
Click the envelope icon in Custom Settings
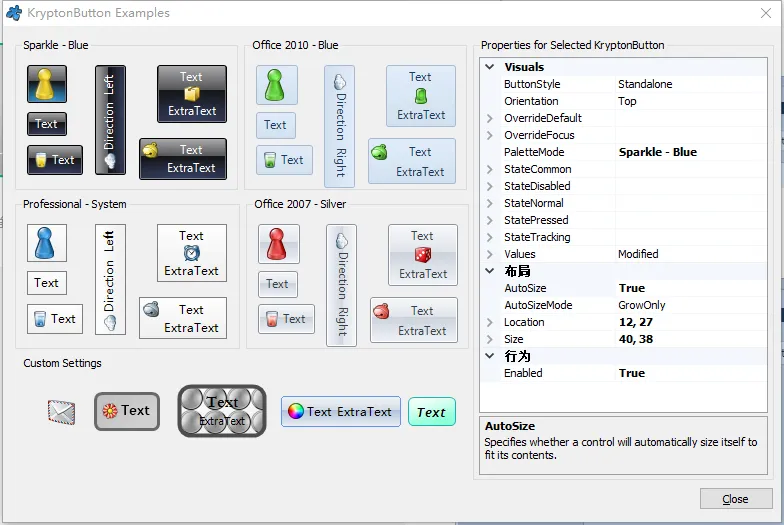click(62, 411)
